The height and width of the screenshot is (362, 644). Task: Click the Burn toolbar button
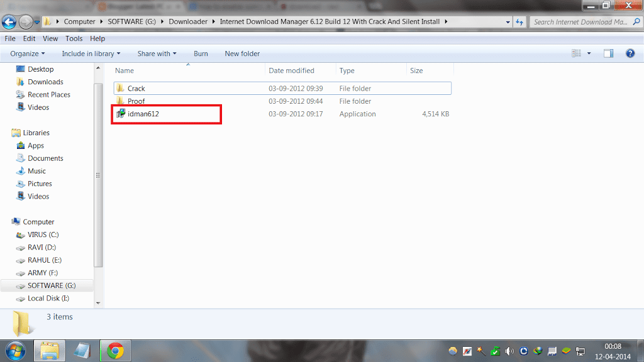coord(201,54)
